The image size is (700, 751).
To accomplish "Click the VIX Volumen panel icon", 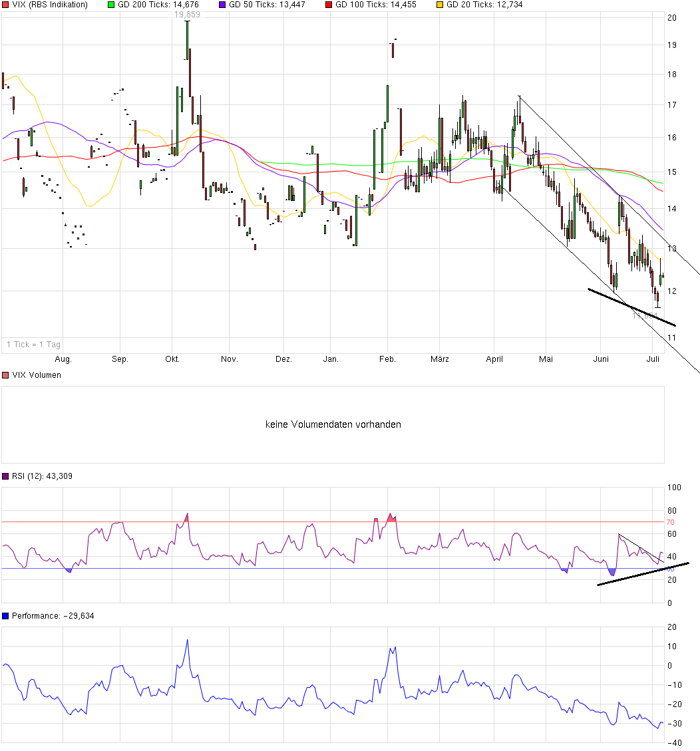I will [5, 375].
